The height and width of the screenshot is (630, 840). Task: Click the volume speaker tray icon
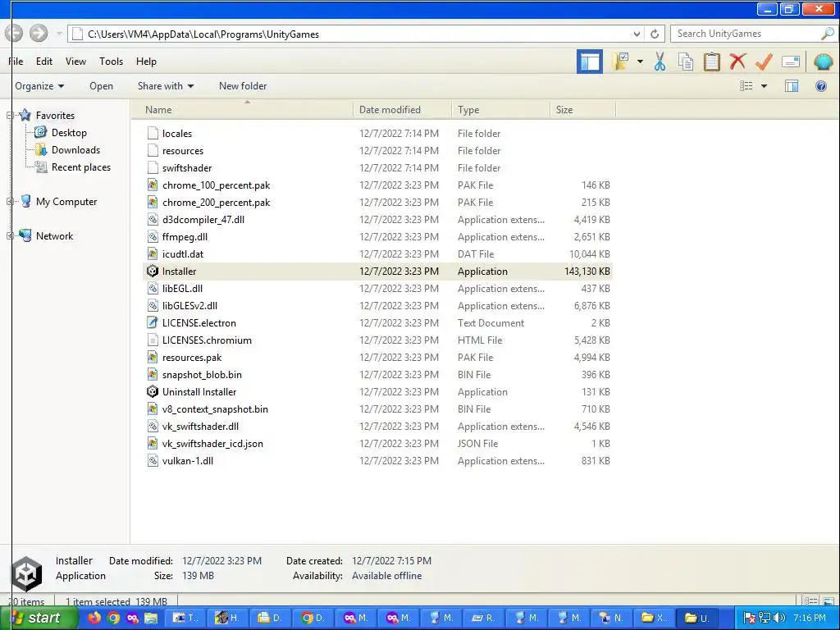[779, 619]
